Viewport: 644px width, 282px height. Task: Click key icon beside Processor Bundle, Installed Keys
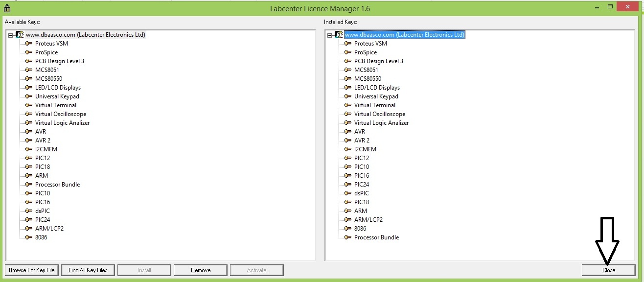348,237
